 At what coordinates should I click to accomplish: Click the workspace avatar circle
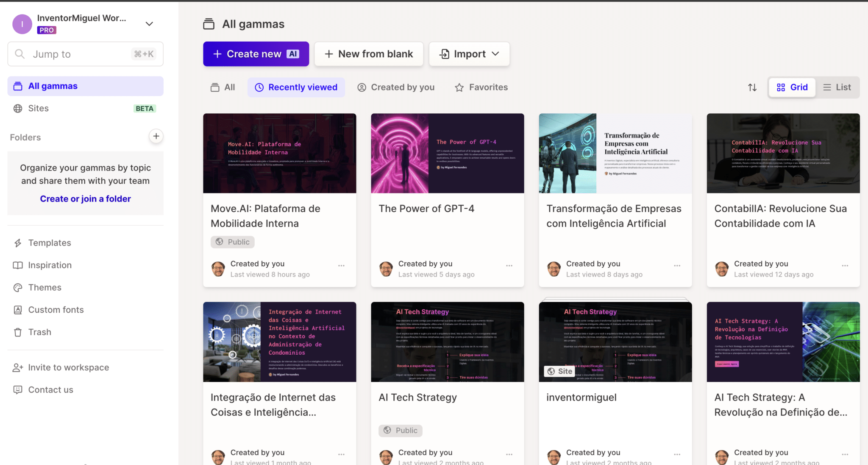coord(22,24)
